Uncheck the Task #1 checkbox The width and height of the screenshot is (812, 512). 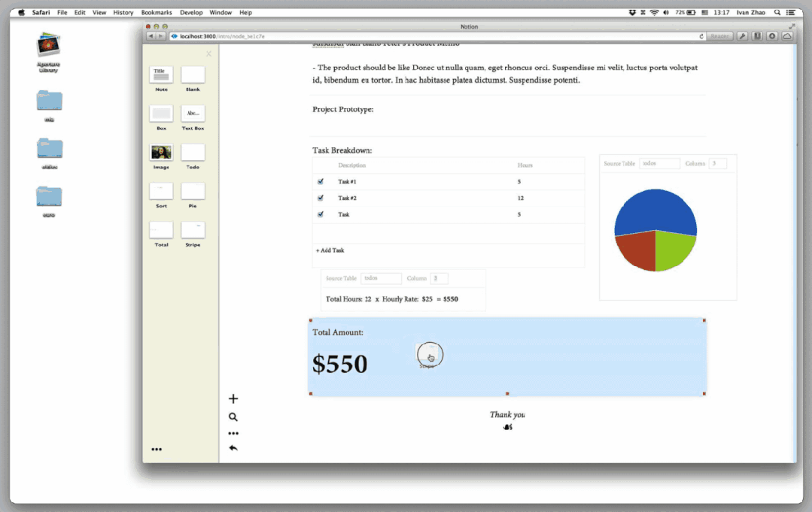coord(321,182)
